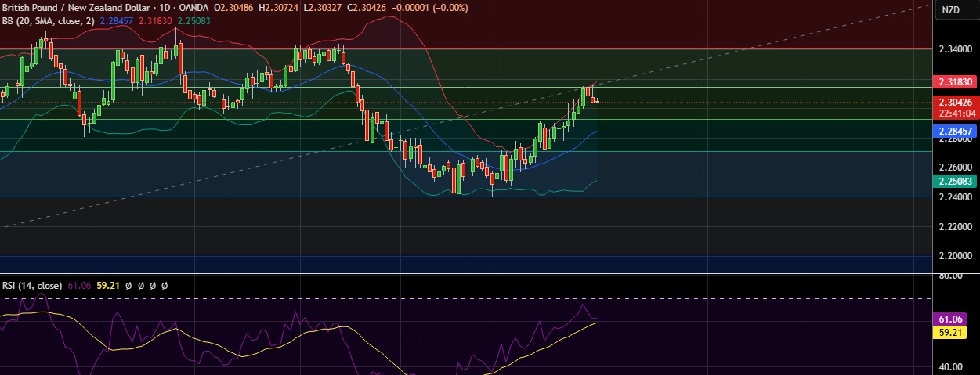Click the 2.22000 price scale tick
The width and height of the screenshot is (980, 375).
coord(956,227)
